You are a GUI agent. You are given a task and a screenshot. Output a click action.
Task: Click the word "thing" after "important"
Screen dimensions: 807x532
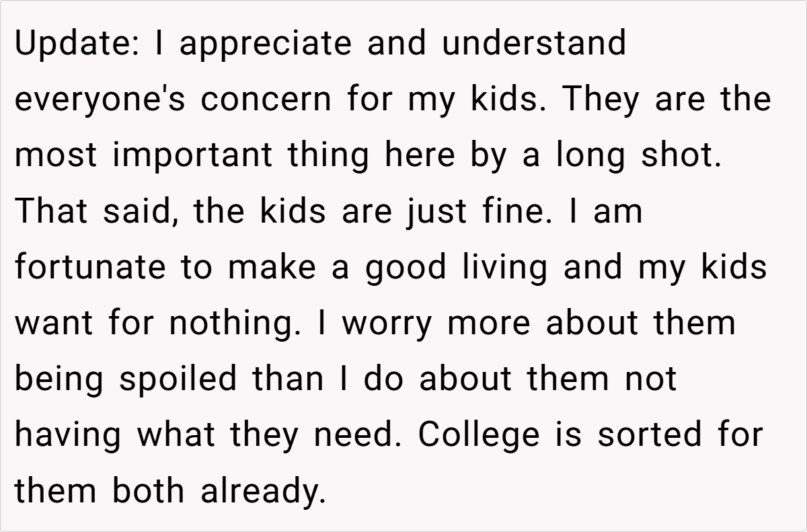pos(328,156)
